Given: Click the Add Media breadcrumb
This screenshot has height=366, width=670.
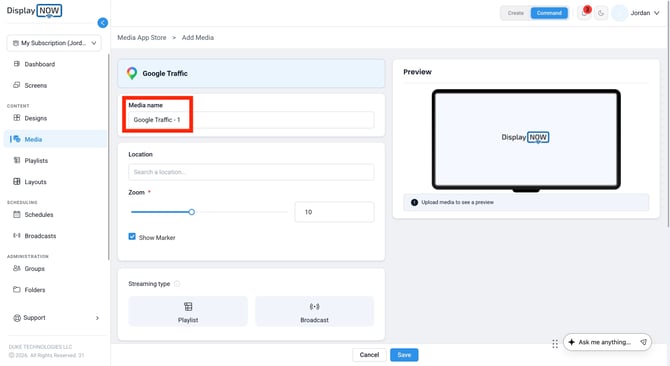Looking at the screenshot, I should 198,38.
